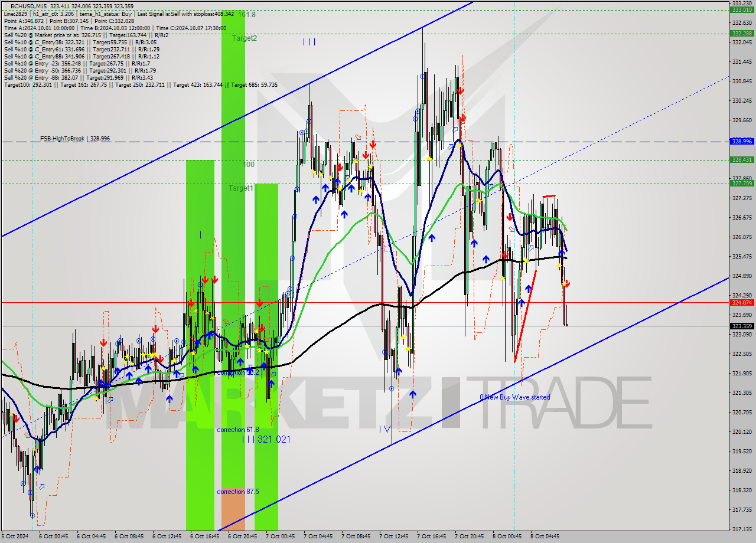Select the FSB-HighToBreak 328.996 label
Viewport: 756px width, 543px height.
[x=75, y=139]
